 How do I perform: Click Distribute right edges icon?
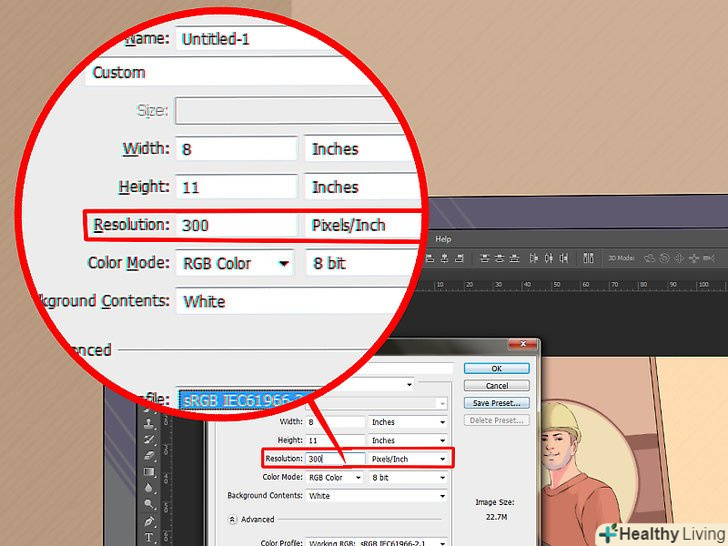(564, 258)
